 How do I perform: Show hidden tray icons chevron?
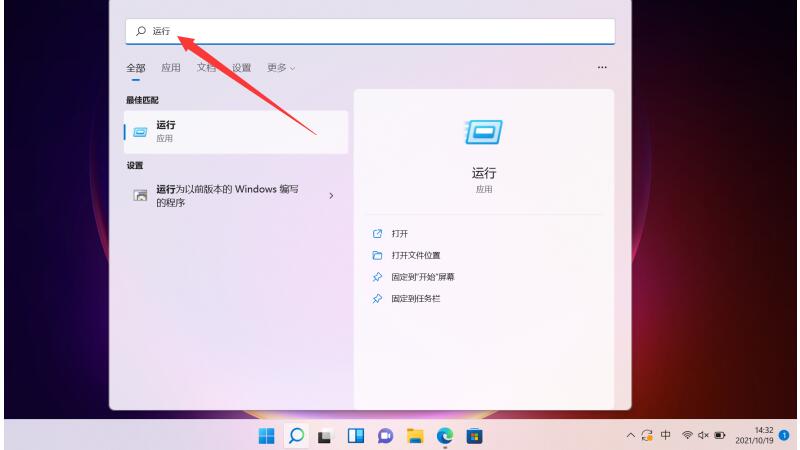pyautogui.click(x=631, y=435)
